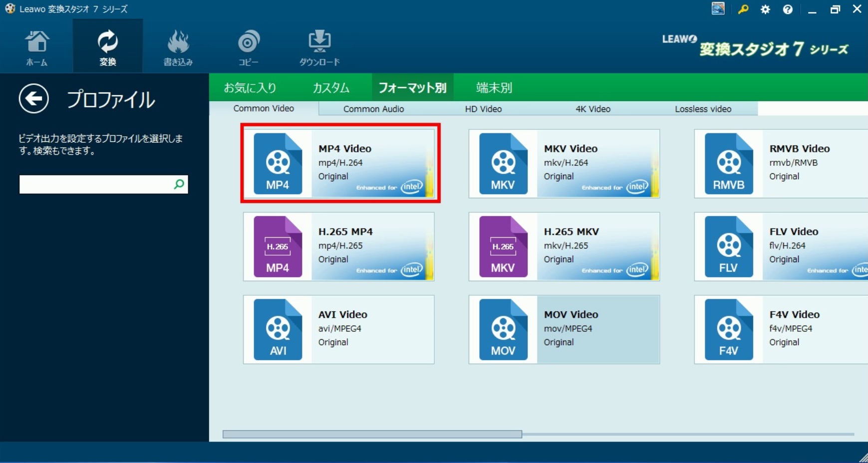Click the back arrow beside プロファイル
This screenshot has width=868, height=463.
[x=34, y=99]
